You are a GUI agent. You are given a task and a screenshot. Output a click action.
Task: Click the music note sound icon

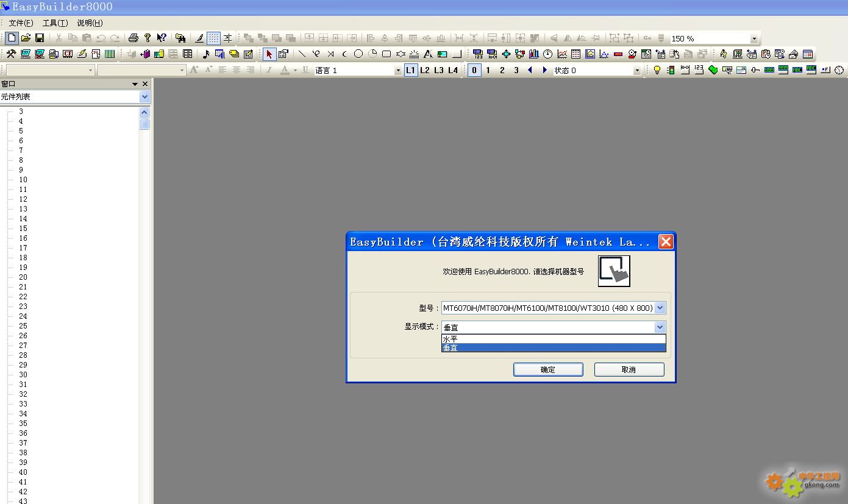pos(206,54)
